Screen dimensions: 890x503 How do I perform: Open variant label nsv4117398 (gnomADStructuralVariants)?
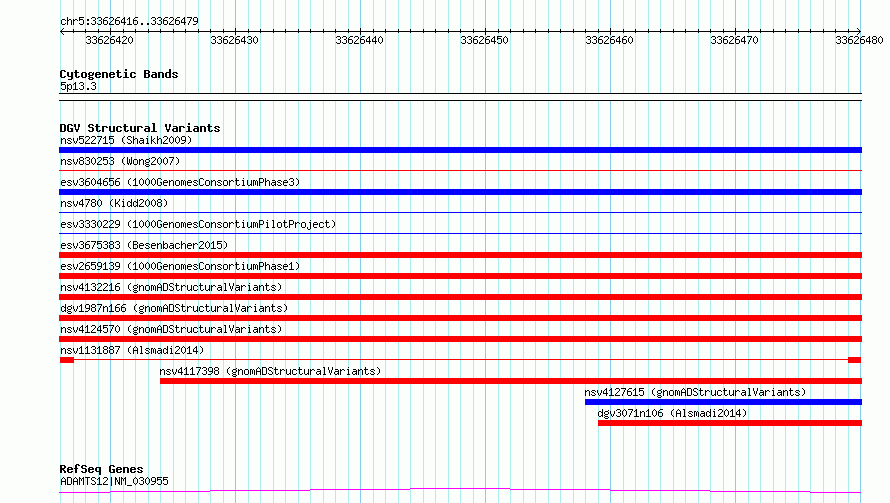(x=270, y=371)
